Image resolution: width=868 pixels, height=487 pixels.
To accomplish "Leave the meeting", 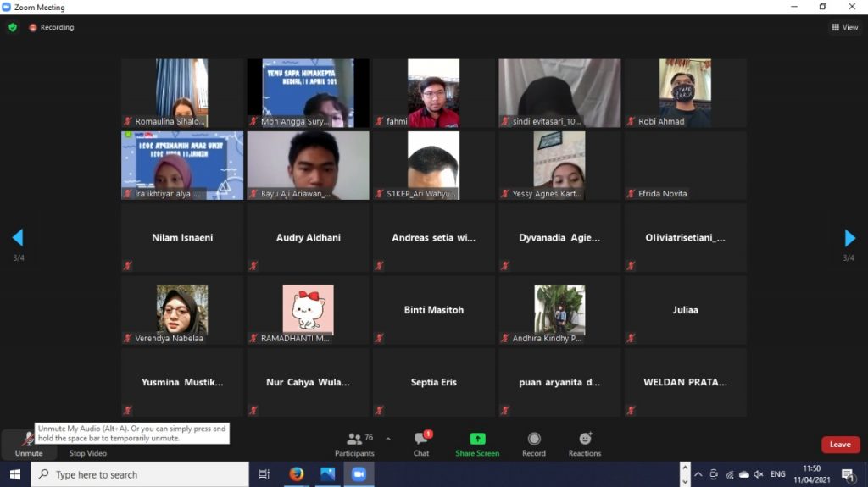I will (x=840, y=445).
